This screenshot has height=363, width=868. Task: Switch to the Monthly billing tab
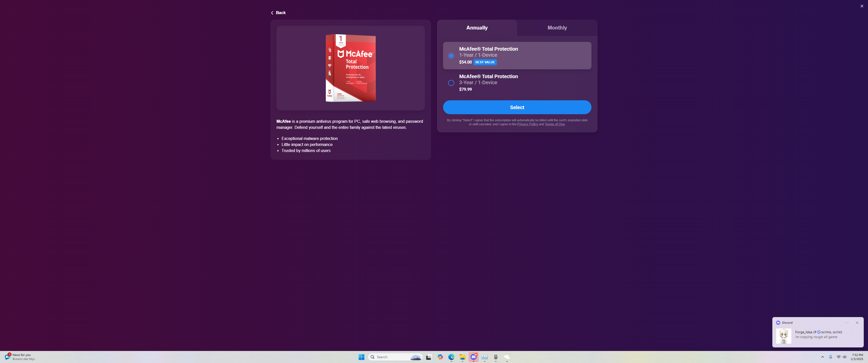click(x=557, y=28)
